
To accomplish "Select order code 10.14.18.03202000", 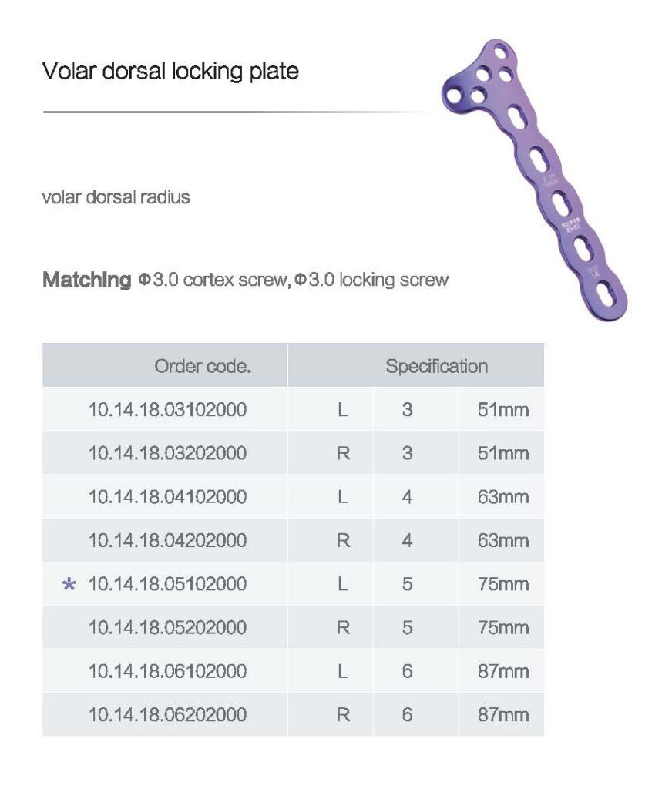I will [168, 453].
